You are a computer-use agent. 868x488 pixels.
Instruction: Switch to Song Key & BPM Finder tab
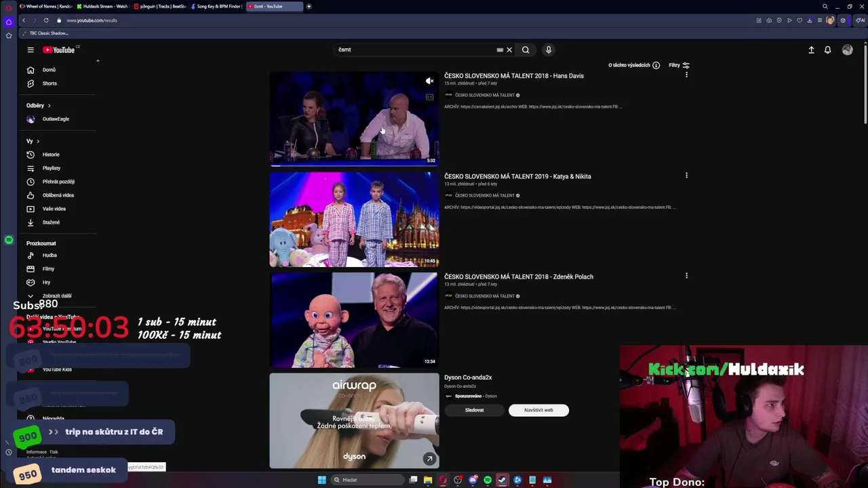point(217,6)
